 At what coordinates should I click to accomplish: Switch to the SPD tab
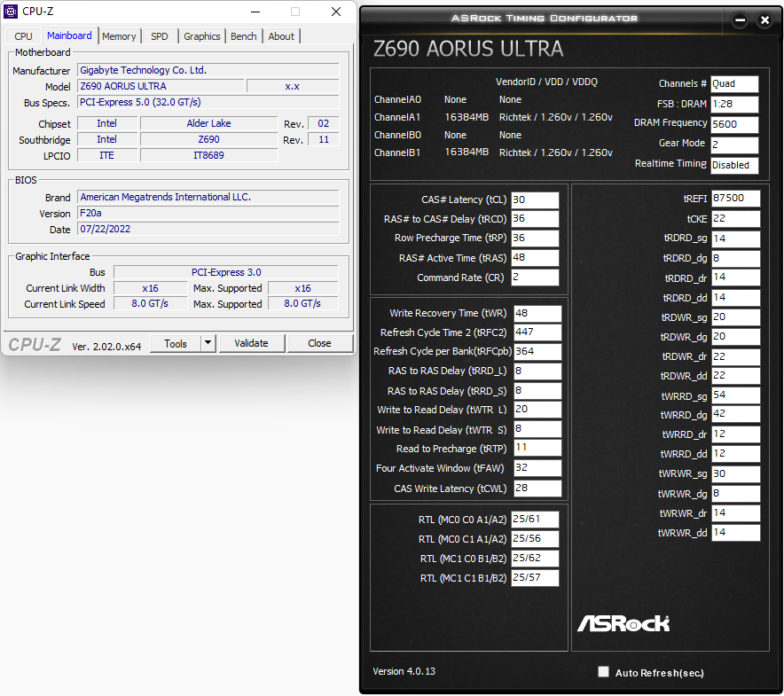159,36
